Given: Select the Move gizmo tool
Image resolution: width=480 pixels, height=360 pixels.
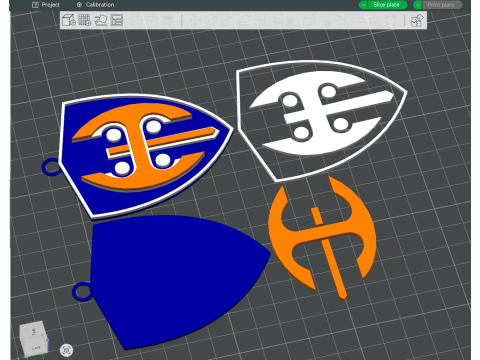Looking at the screenshot, I should tap(195, 21).
